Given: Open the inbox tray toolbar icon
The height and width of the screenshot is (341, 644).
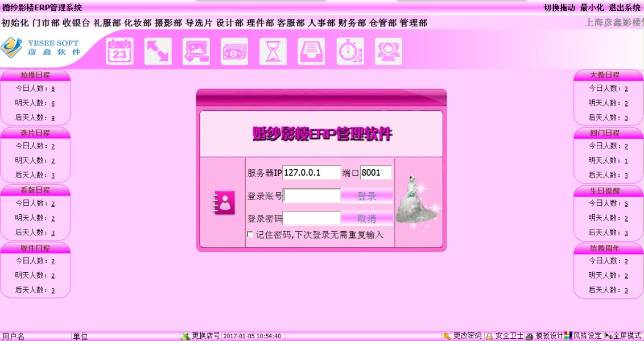Looking at the screenshot, I should (311, 52).
